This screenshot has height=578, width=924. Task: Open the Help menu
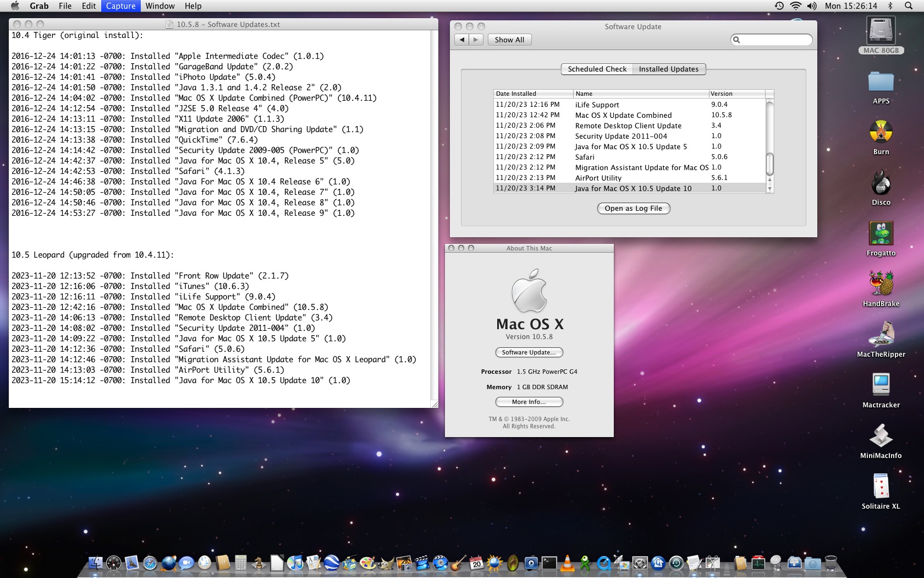[x=193, y=6]
